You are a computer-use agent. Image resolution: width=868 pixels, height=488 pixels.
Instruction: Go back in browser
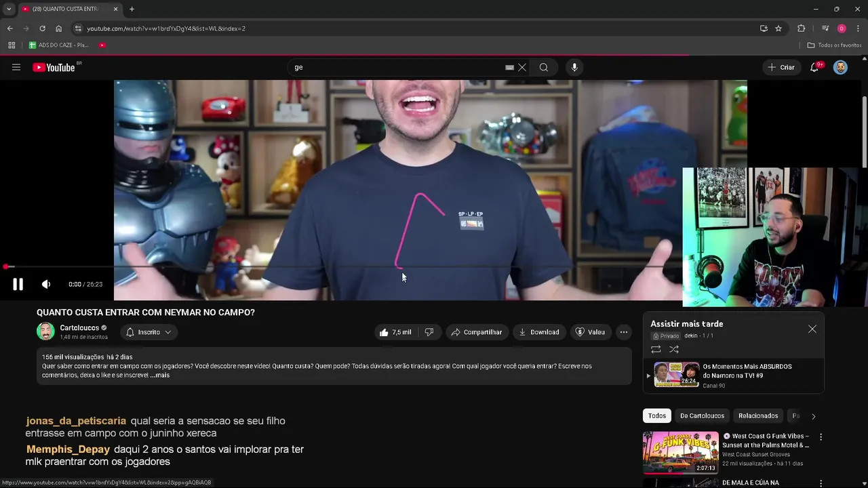[x=9, y=28]
